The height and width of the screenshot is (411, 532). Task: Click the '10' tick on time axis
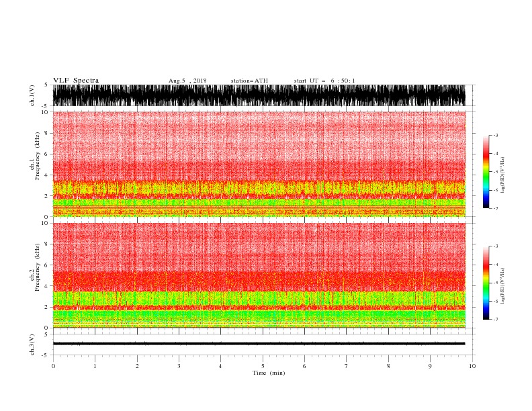click(472, 366)
